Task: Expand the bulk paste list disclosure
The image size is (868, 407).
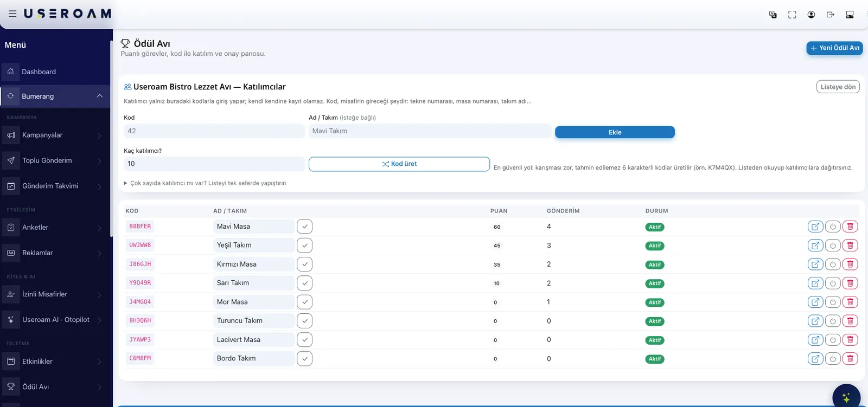Action: [x=205, y=183]
